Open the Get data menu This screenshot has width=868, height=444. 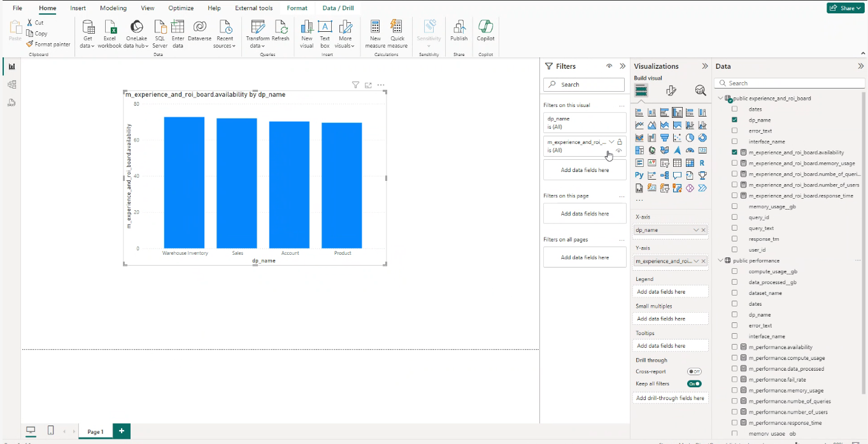[x=87, y=34]
